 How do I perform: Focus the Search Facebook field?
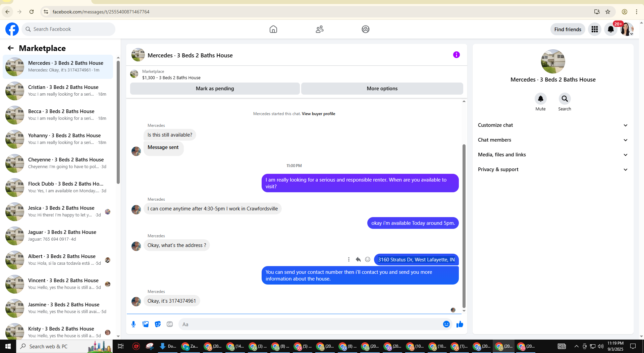click(x=69, y=29)
